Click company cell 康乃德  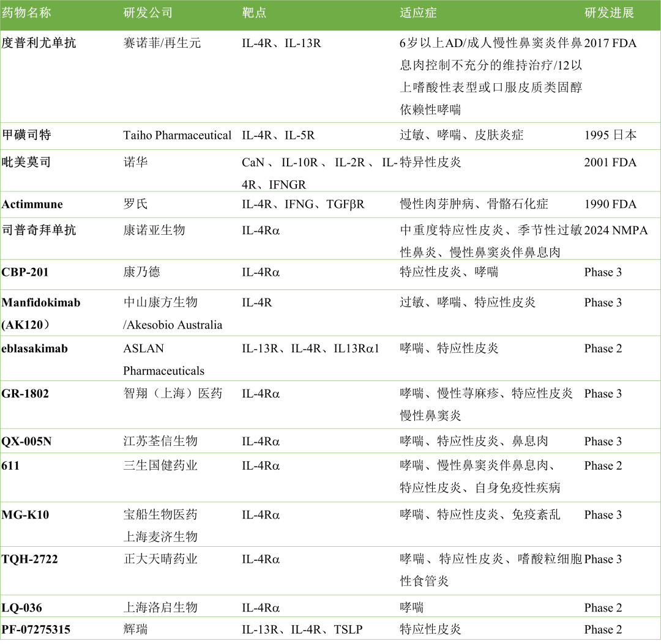click(141, 272)
